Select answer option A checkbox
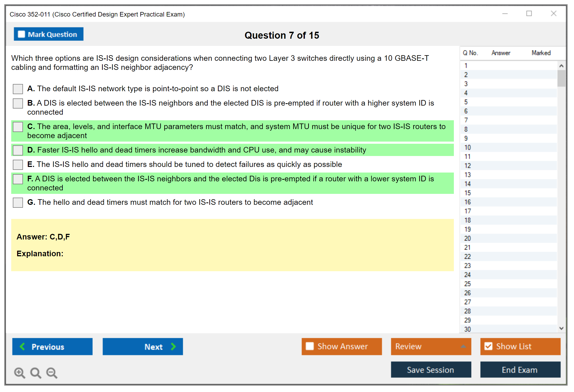This screenshot has height=392, width=574. [x=18, y=89]
